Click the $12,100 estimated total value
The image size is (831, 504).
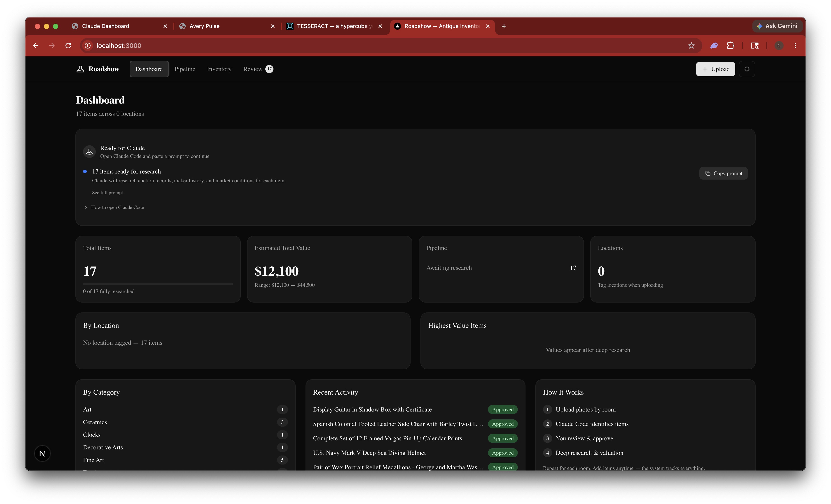coord(277,271)
